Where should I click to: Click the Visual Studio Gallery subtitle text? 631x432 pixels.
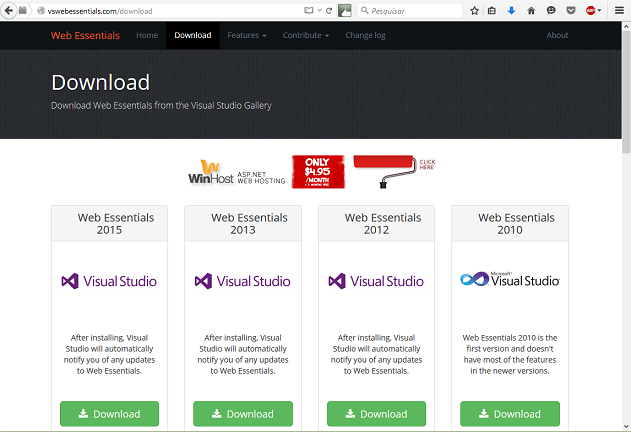[x=161, y=105]
